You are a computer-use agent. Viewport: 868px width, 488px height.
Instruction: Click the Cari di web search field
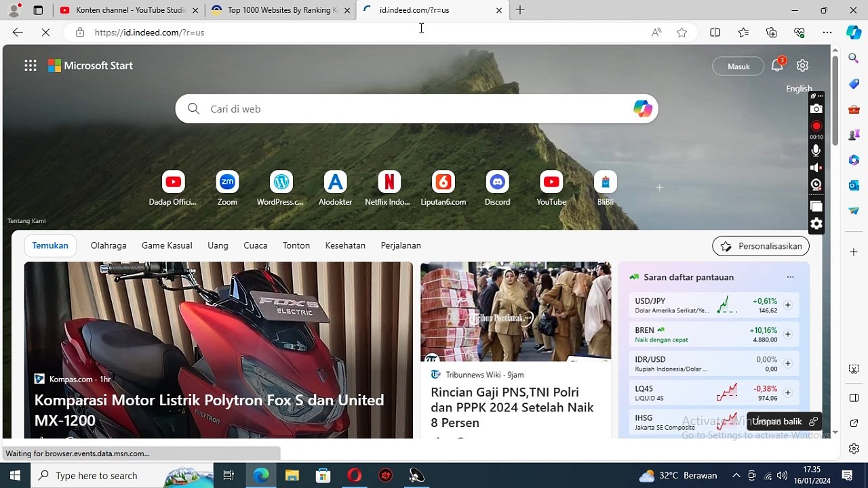pos(416,108)
